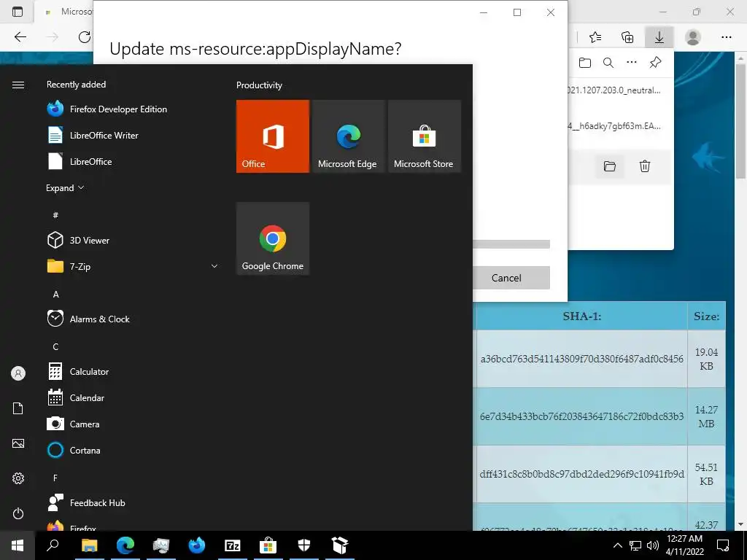Screen dimensions: 747x560
Task: Launch LibreOffice Writer from Start menu
Action: click(93, 135)
